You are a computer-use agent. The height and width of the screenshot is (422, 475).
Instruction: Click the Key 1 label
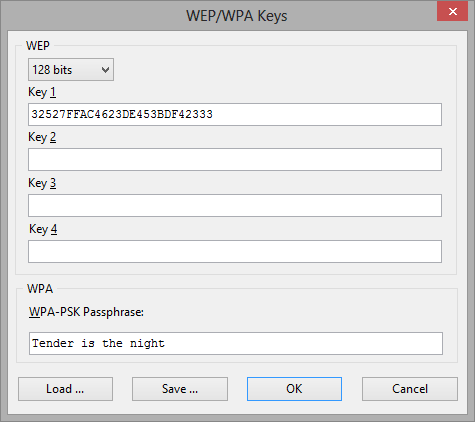[42, 92]
